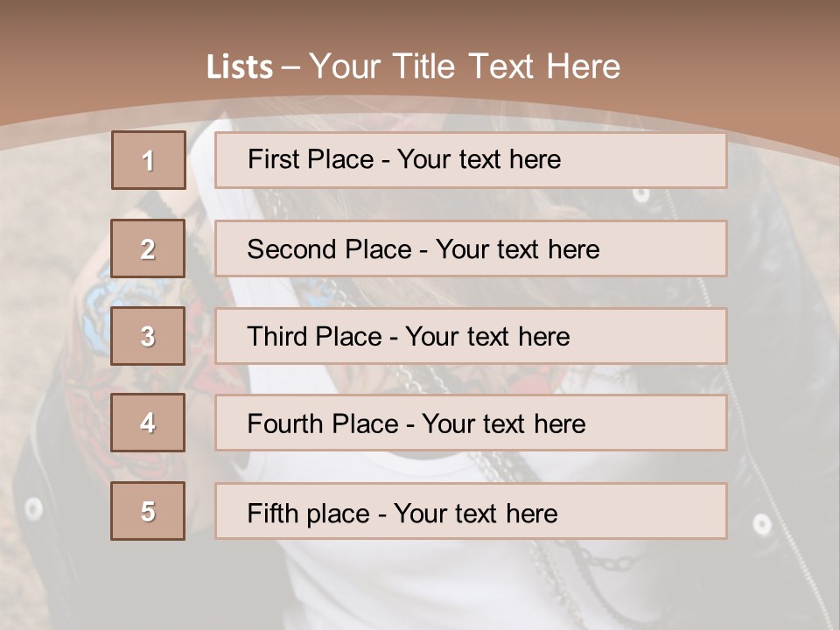Click the bold word Lists in title
Viewport: 840px width, 630px height.
(x=240, y=67)
